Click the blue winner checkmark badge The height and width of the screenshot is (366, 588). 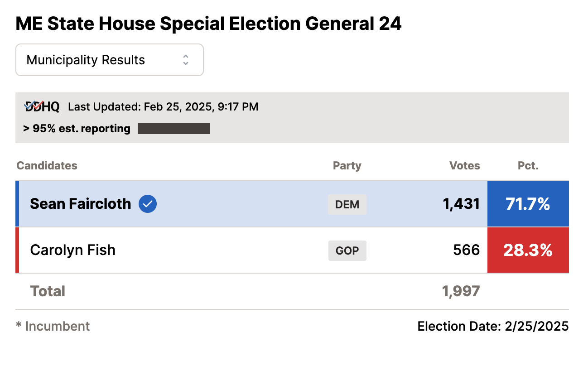(x=148, y=204)
